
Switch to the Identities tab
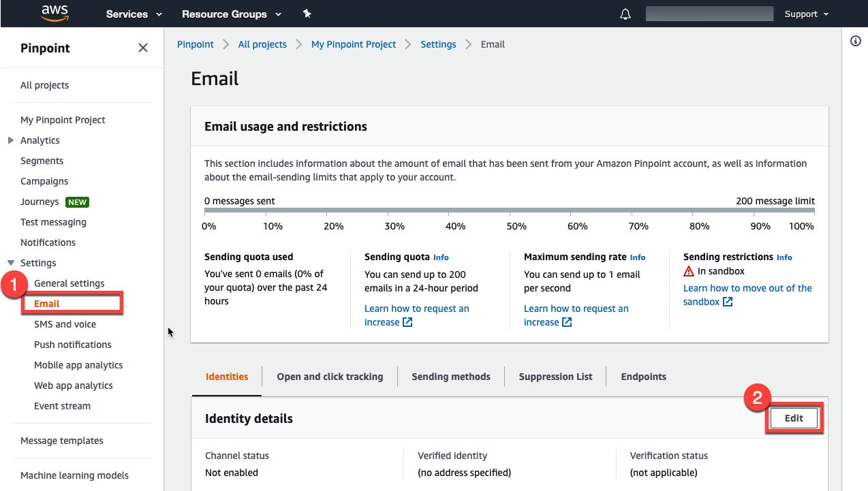coord(227,377)
